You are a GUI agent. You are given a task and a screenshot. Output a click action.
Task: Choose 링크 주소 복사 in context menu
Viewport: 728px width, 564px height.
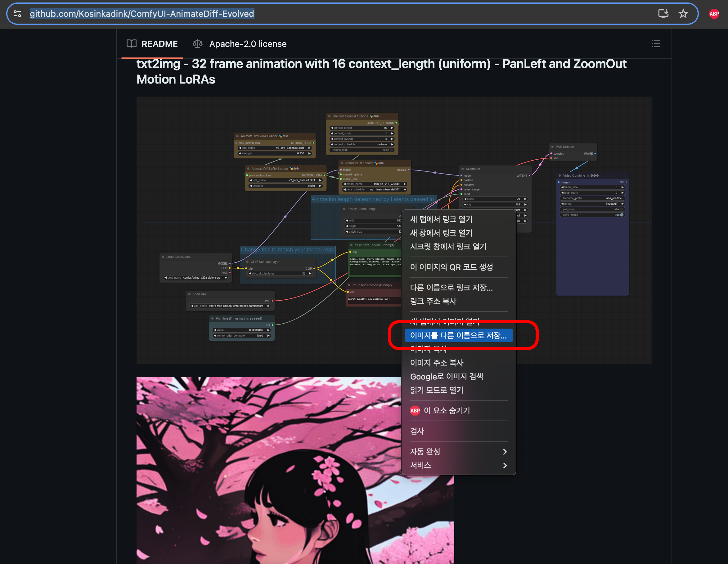[433, 301]
